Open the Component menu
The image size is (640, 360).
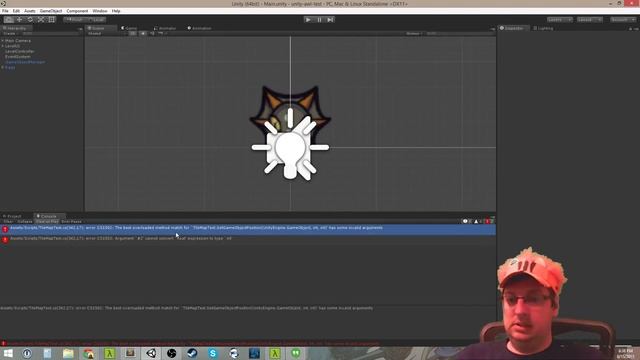coord(77,11)
